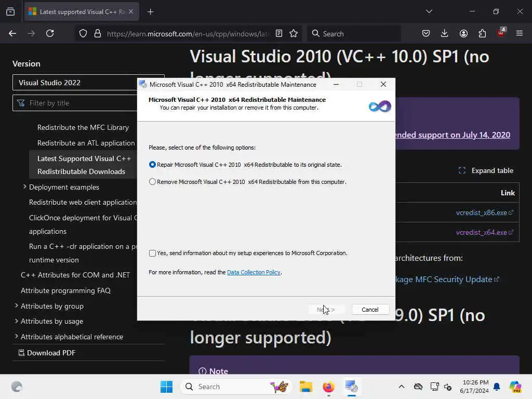Image resolution: width=532 pixels, height=399 pixels.
Task: Open the Data Collection Policy link
Action: (254, 272)
